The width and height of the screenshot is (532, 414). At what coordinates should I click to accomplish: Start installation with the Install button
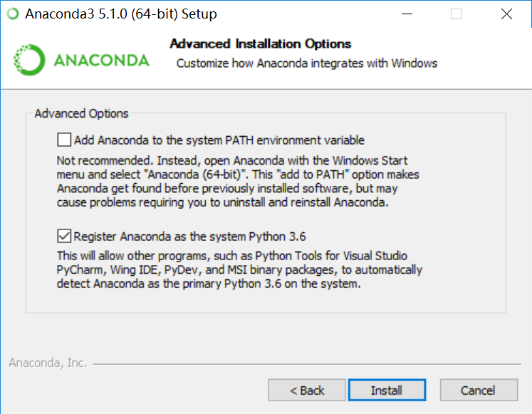point(387,390)
